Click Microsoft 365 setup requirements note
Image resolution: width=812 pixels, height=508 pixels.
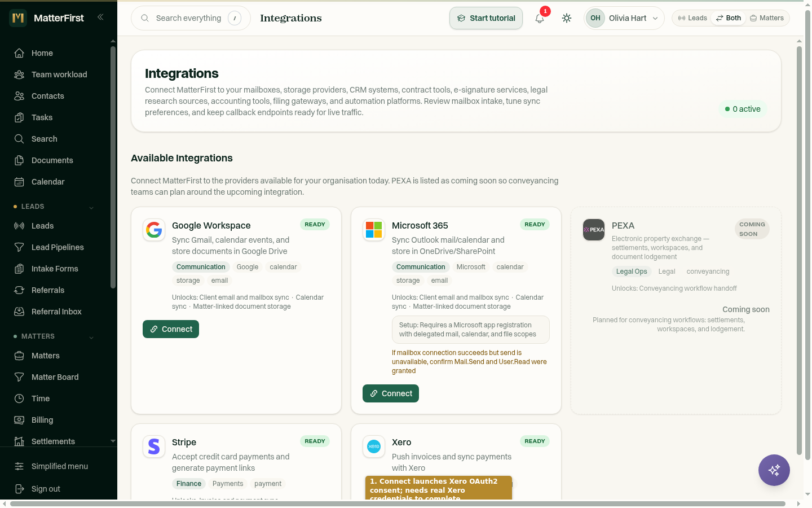pos(471,330)
